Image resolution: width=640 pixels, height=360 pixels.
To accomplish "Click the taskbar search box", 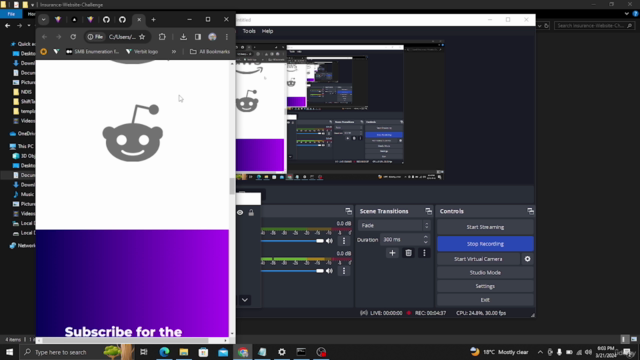I will point(77,352).
